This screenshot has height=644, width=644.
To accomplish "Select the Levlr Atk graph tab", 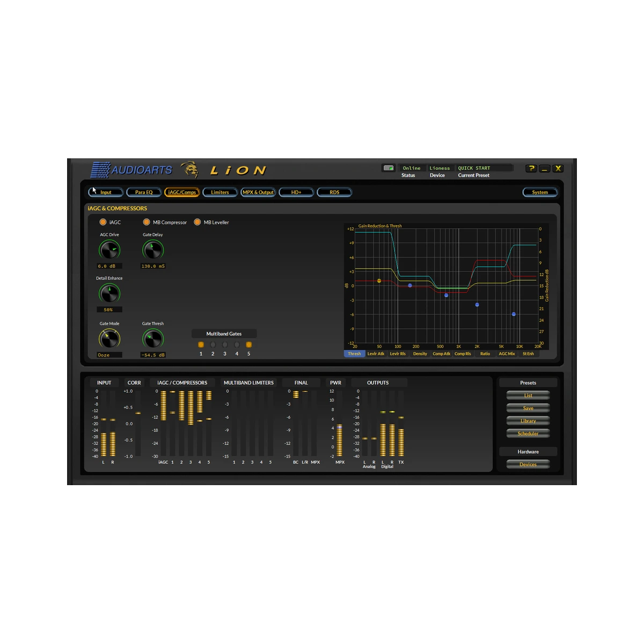I will 376,354.
